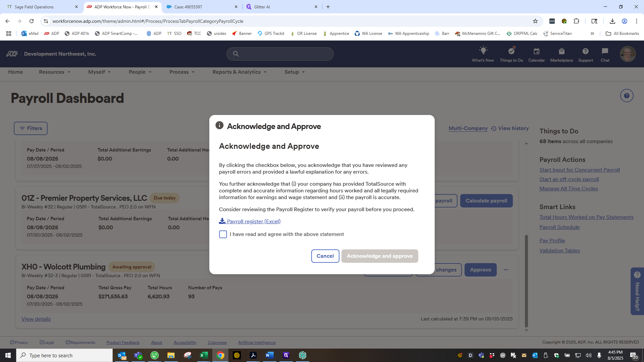
Task: Bookmark this page with star icon
Action: [x=535, y=21]
